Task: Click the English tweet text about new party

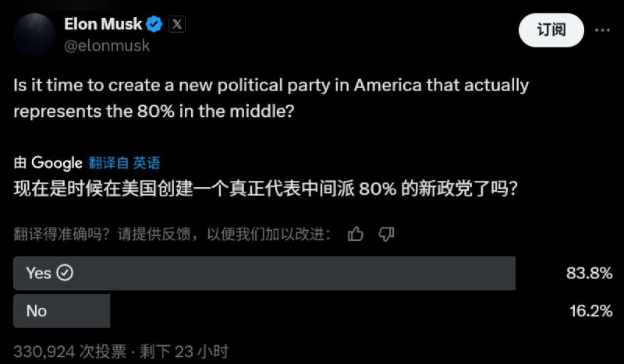Action: 271,98
